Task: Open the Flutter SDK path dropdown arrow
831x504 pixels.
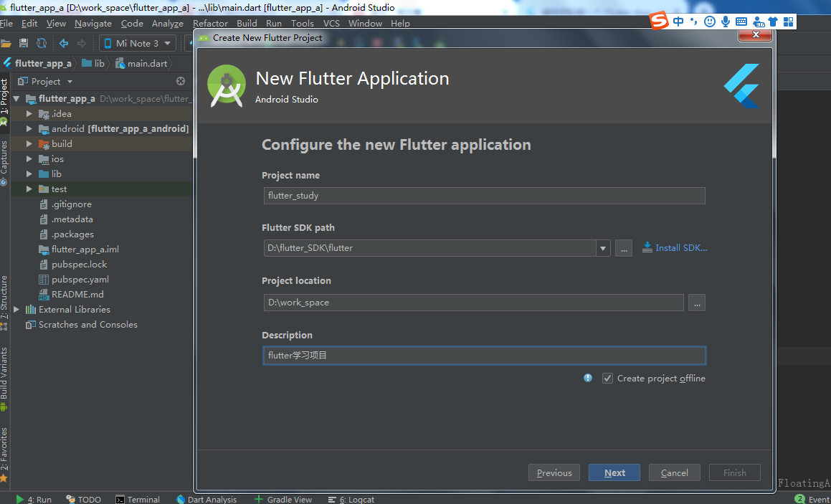Action: click(x=602, y=248)
